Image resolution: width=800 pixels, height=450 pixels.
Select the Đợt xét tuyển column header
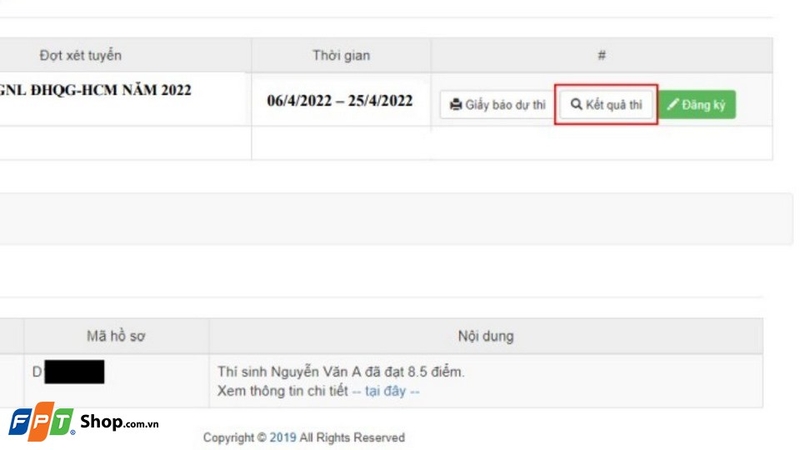point(81,55)
